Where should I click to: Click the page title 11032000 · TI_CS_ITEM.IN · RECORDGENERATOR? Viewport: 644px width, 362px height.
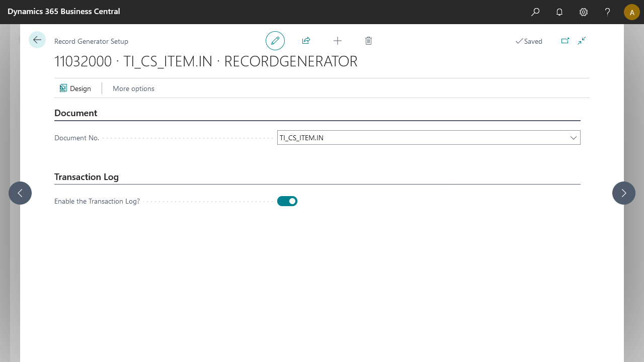(206, 61)
